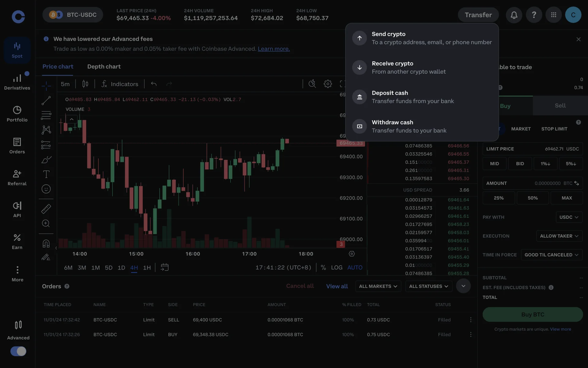
Task: Open chart settings gear icon
Action: pyautogui.click(x=328, y=84)
